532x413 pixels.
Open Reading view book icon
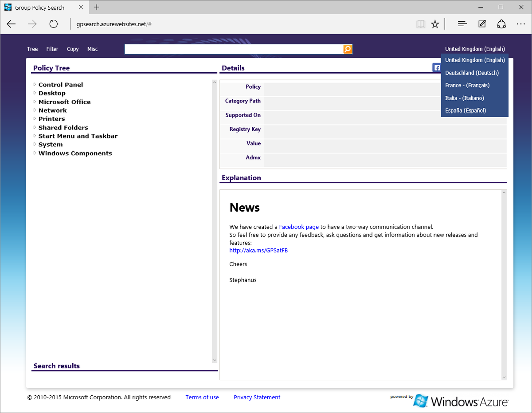click(x=421, y=24)
